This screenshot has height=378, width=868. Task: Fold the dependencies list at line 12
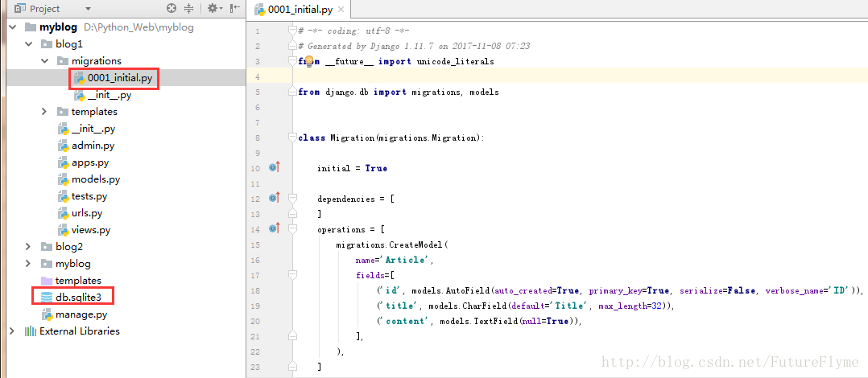(x=293, y=198)
